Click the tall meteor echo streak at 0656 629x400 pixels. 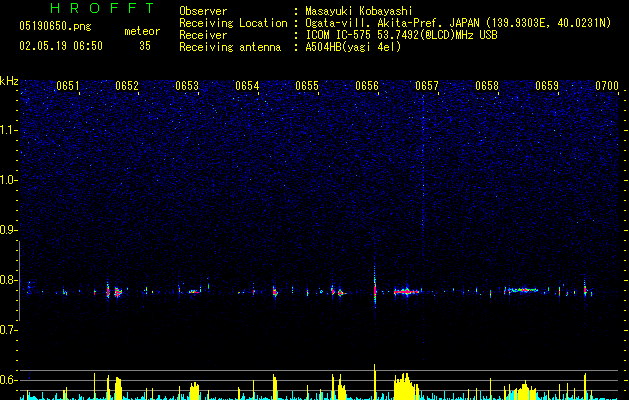[x=375, y=286]
